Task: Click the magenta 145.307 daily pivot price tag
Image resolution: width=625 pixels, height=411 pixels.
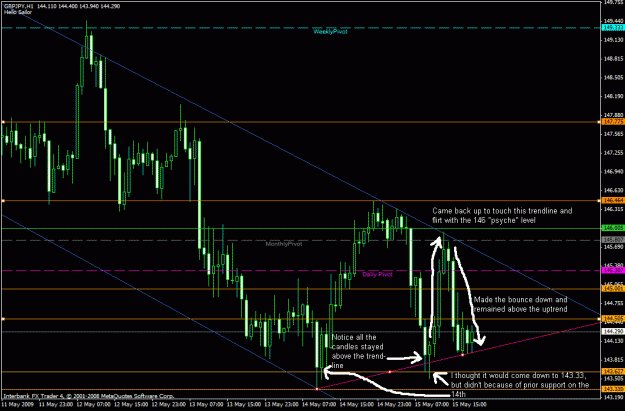Action: click(613, 271)
